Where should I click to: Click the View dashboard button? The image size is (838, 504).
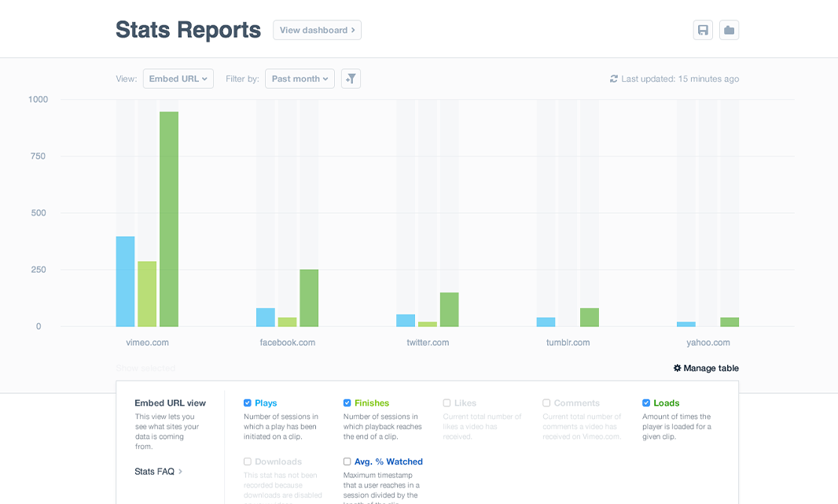(317, 30)
